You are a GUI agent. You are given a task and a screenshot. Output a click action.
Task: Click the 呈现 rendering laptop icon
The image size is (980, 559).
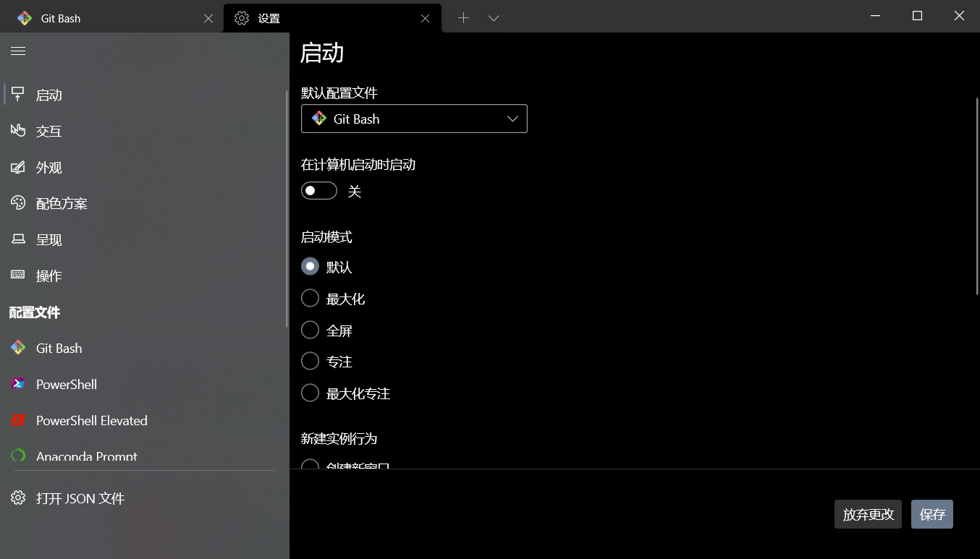(18, 239)
